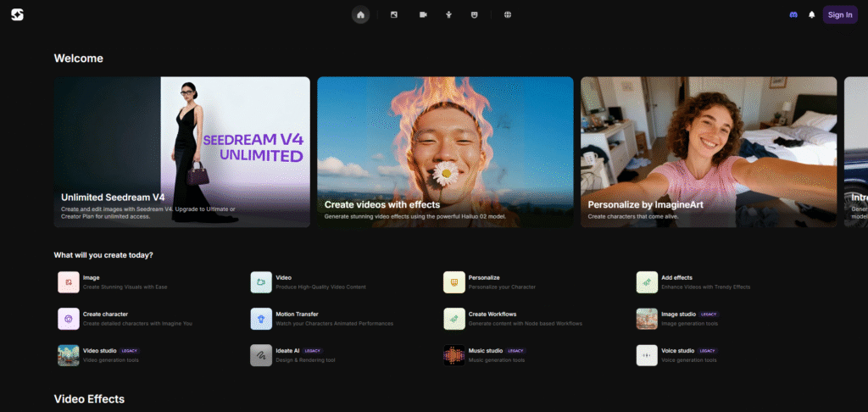Open the Unlimited Seedream V4 banner card

pyautogui.click(x=182, y=152)
